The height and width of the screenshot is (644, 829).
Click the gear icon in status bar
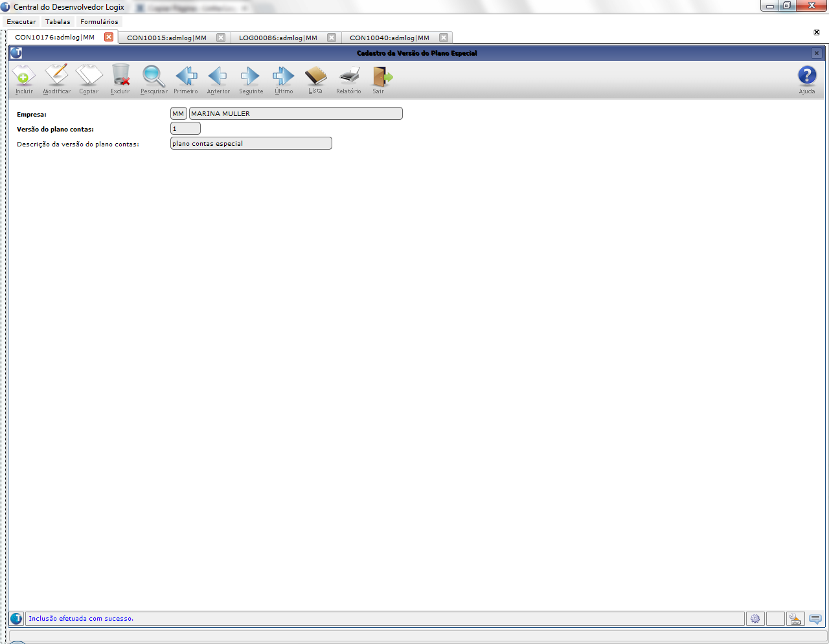pos(755,619)
